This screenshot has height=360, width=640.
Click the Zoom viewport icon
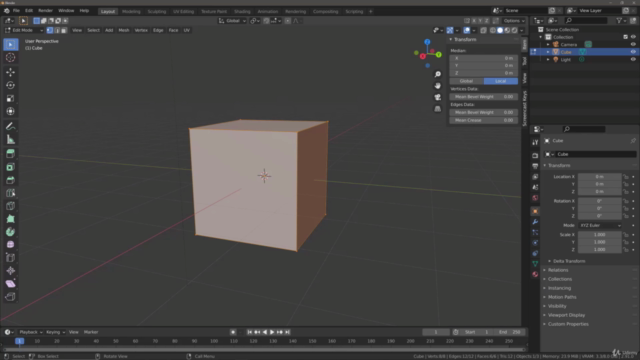click(438, 74)
